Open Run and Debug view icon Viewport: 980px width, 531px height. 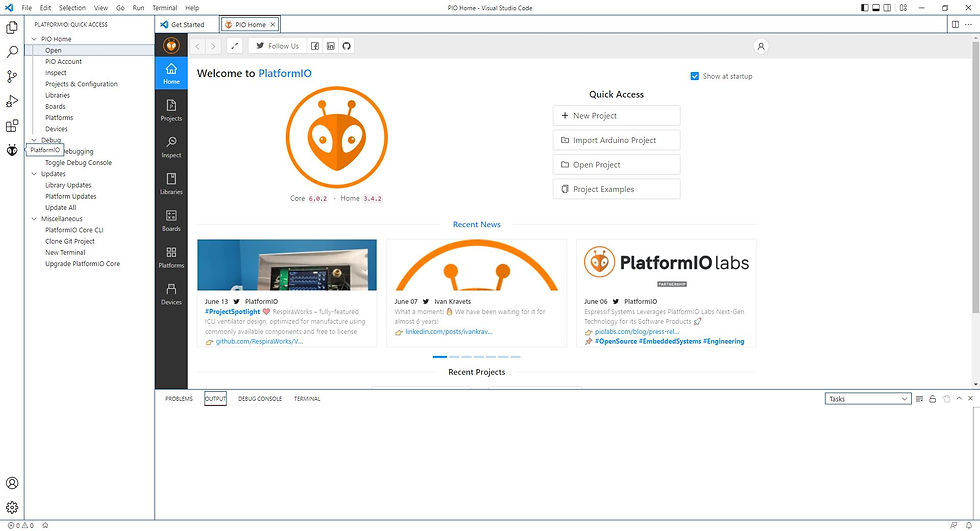point(12,101)
